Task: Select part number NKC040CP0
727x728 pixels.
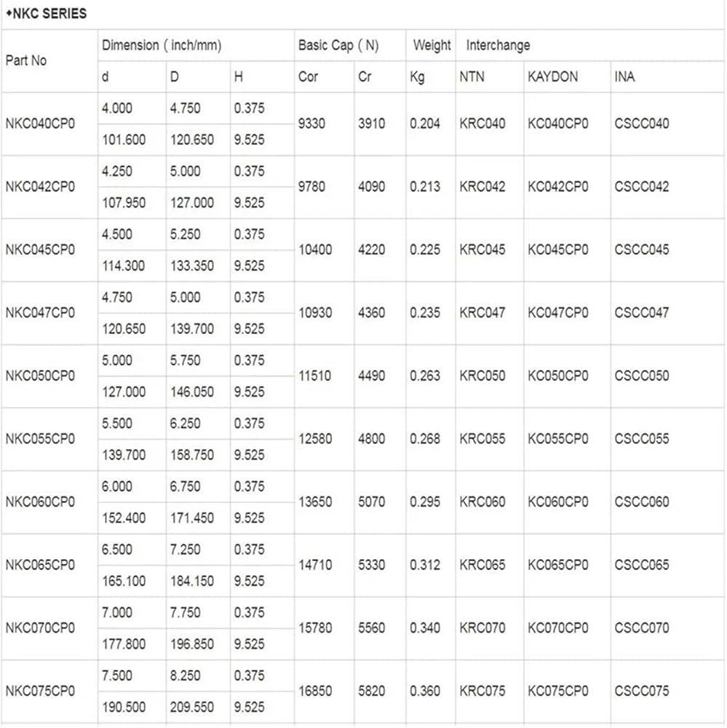Action: [x=40, y=124]
